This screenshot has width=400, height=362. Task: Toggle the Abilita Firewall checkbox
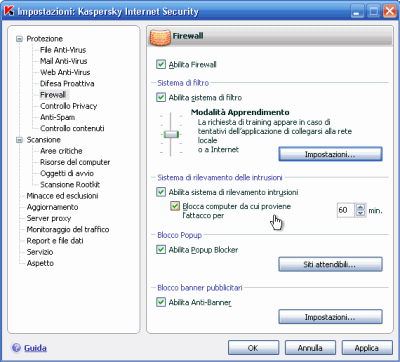click(161, 64)
